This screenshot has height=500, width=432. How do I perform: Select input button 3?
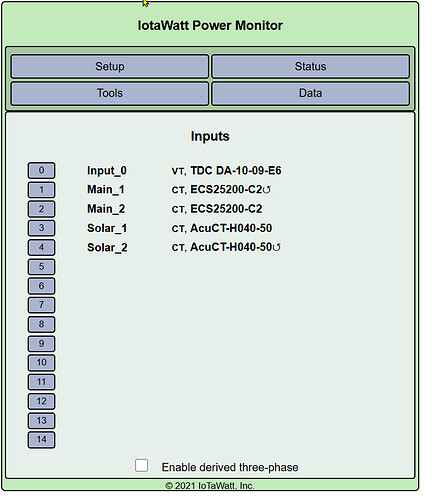pyautogui.click(x=41, y=228)
